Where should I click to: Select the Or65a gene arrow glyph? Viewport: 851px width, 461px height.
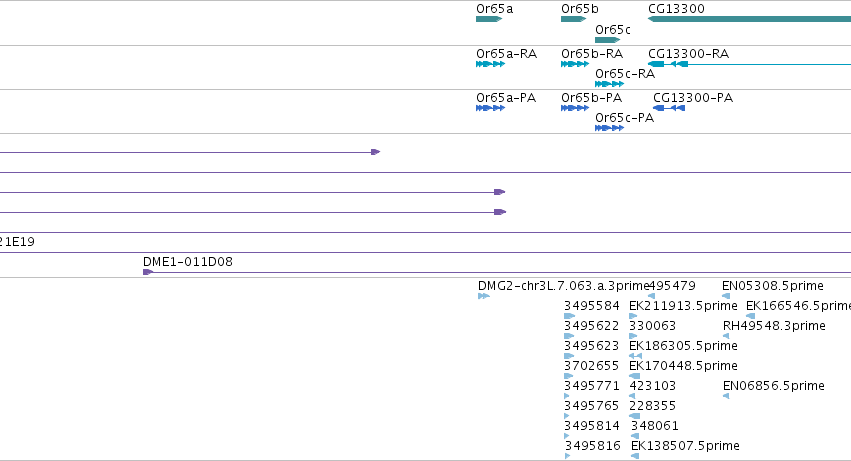(489, 19)
